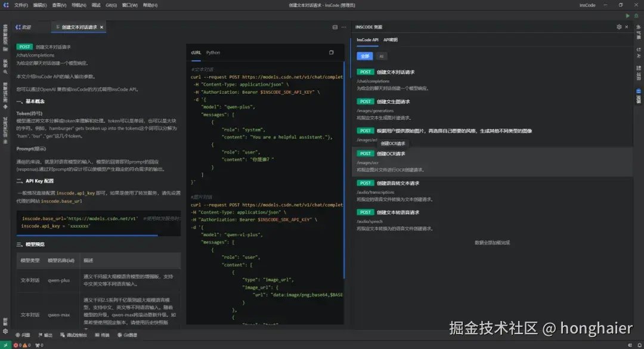Screen dimensions: 644x349
Task: Copy the code sample with copy icon
Action: [331, 52]
